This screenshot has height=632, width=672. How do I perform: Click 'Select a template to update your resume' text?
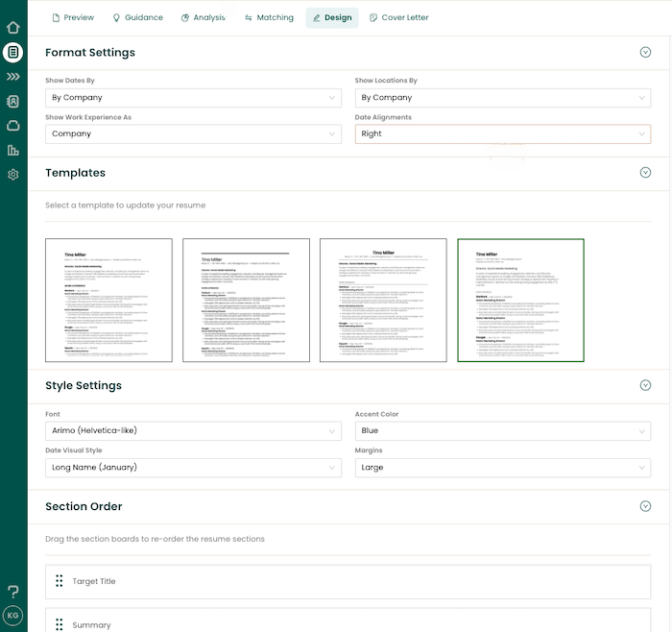[125, 206]
